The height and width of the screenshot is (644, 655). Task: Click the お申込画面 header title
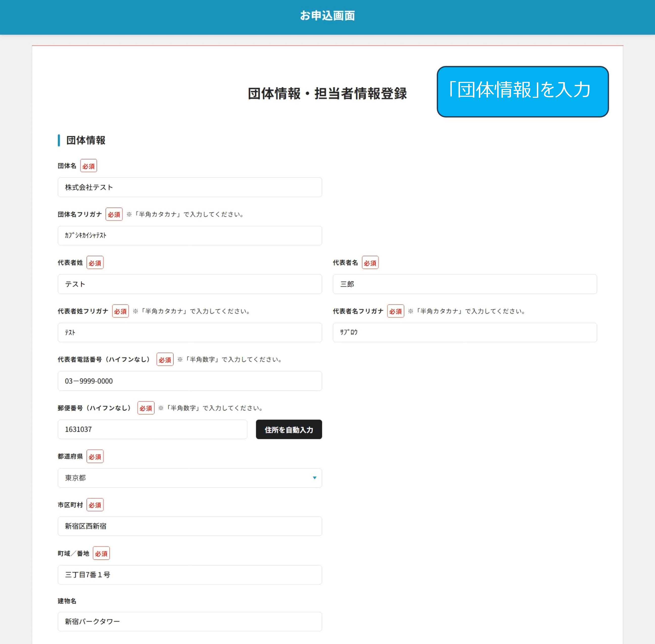point(327,16)
